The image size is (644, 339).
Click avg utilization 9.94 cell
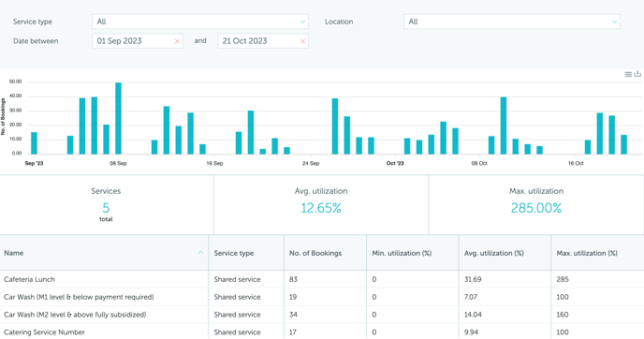pyautogui.click(x=471, y=332)
